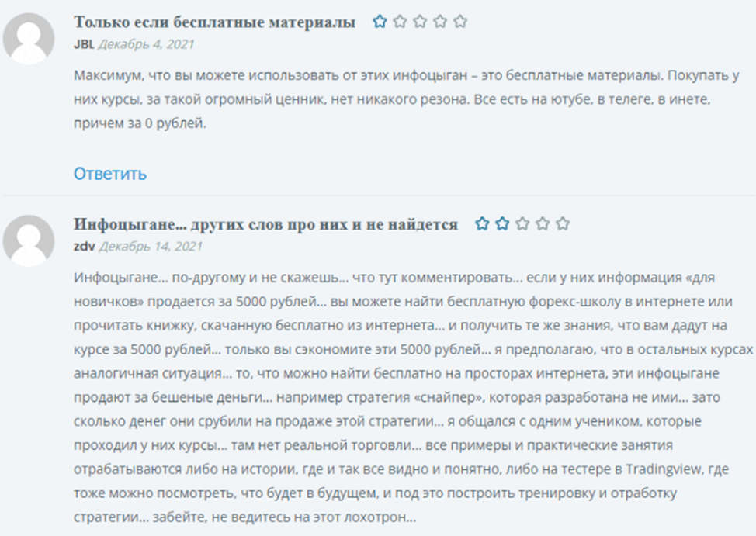The height and width of the screenshot is (536, 756).
Task: Click the middle star in zdv's rating row
Action: [522, 223]
